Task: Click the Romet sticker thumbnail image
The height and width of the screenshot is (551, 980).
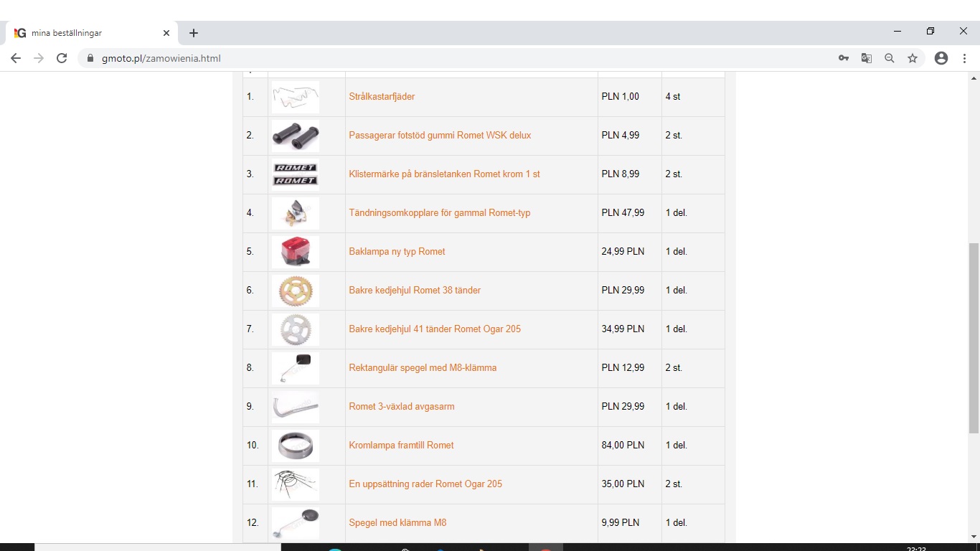Action: click(x=296, y=174)
